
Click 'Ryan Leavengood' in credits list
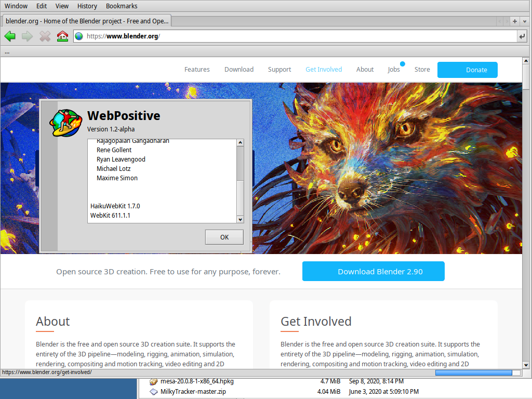(x=121, y=159)
